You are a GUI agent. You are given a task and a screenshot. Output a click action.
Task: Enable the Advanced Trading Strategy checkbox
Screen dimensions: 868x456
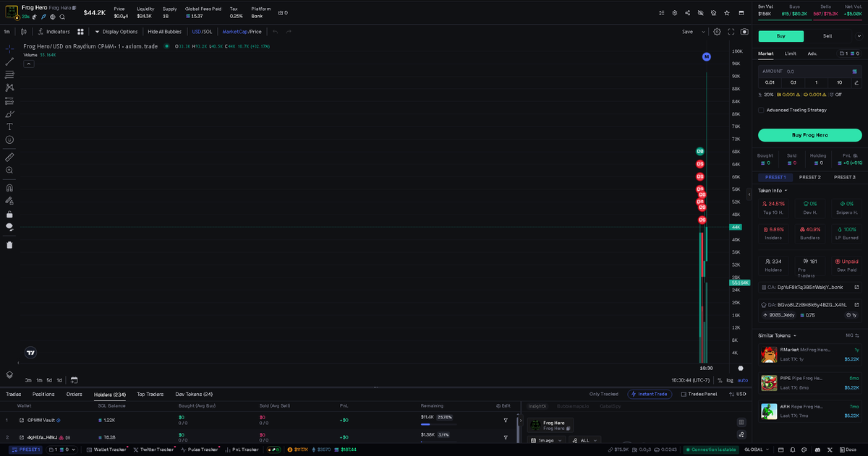point(761,110)
